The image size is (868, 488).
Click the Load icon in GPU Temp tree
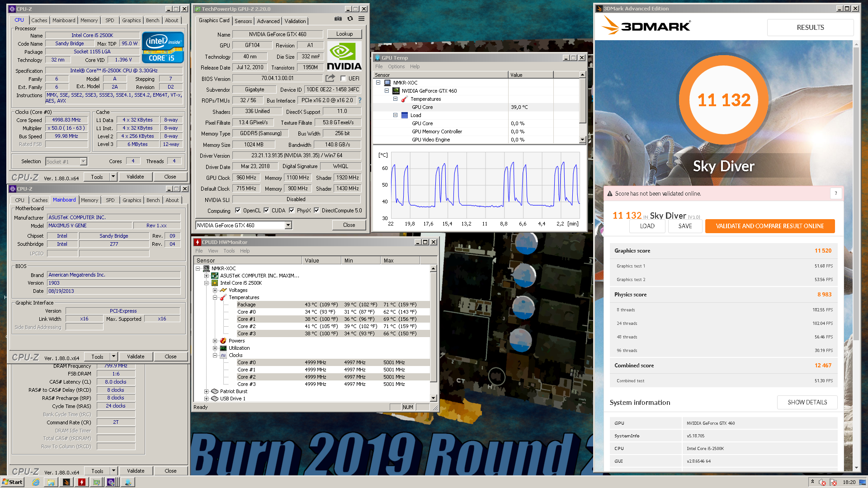tap(405, 115)
